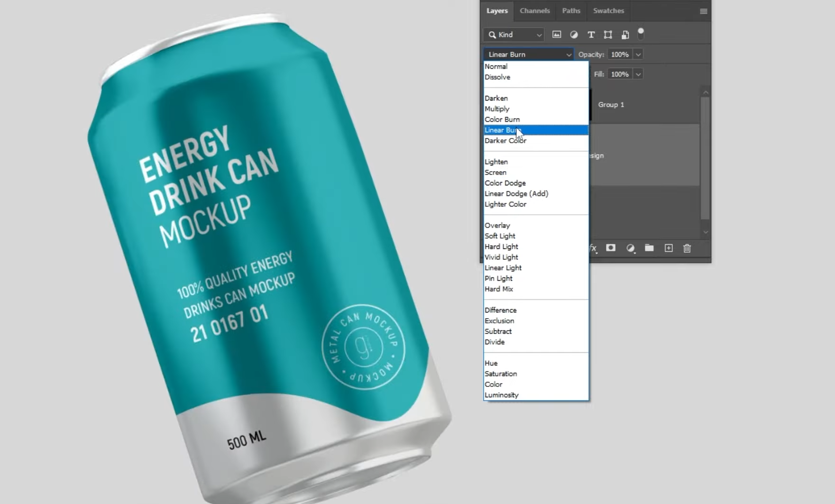Click the Opacity 100% value field
This screenshot has width=835, height=504.
tap(620, 55)
